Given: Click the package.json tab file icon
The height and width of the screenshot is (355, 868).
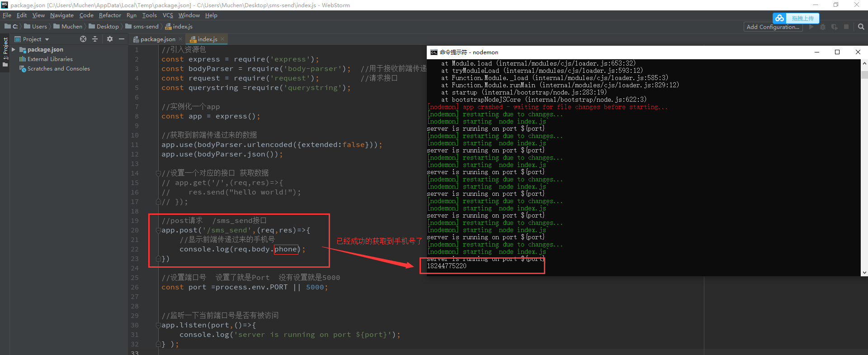Looking at the screenshot, I should click(x=136, y=39).
